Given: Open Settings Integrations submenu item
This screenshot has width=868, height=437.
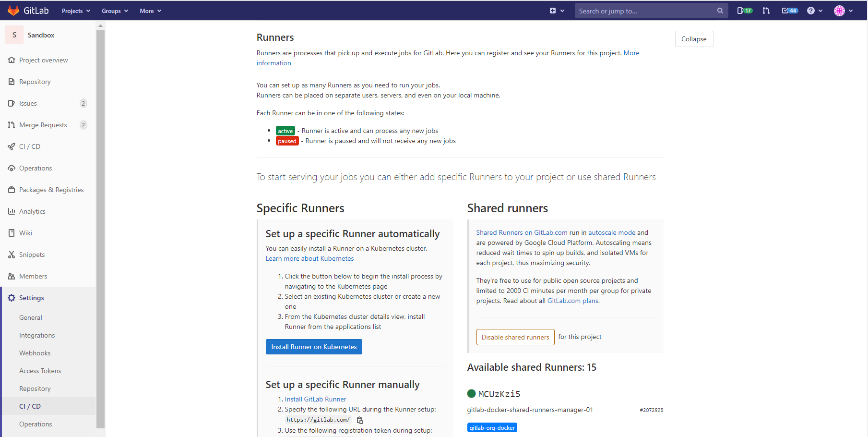Looking at the screenshot, I should 37,335.
